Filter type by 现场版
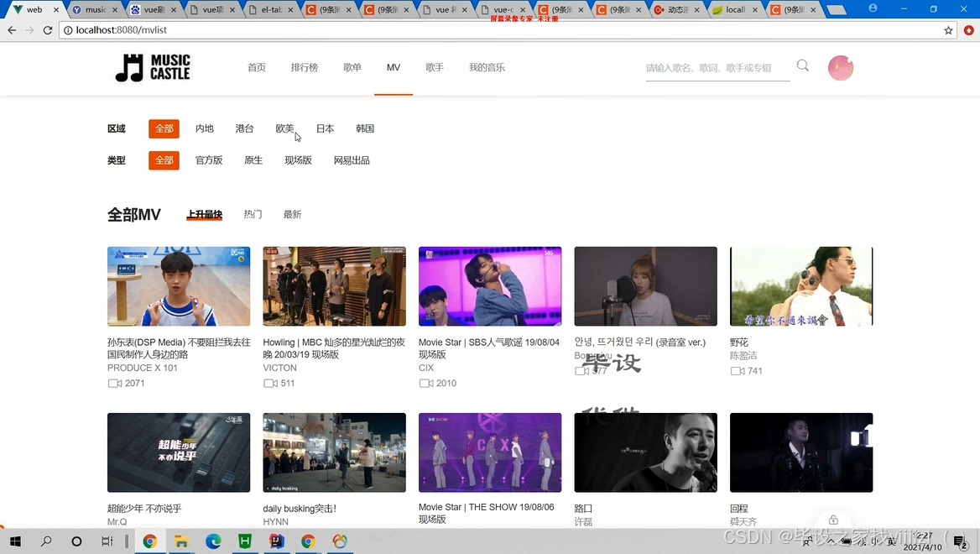The width and height of the screenshot is (980, 554). point(298,160)
